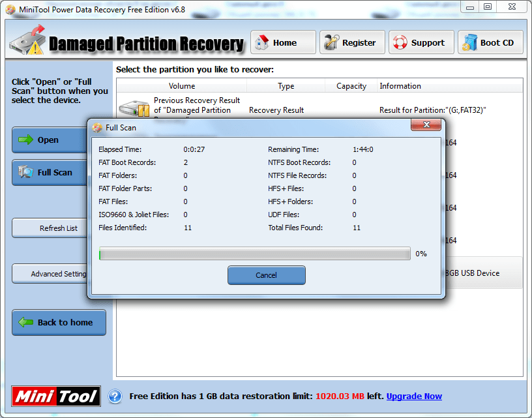Start a Full Scan from the sidebar
Screen dimensions: 532x418
[50, 172]
